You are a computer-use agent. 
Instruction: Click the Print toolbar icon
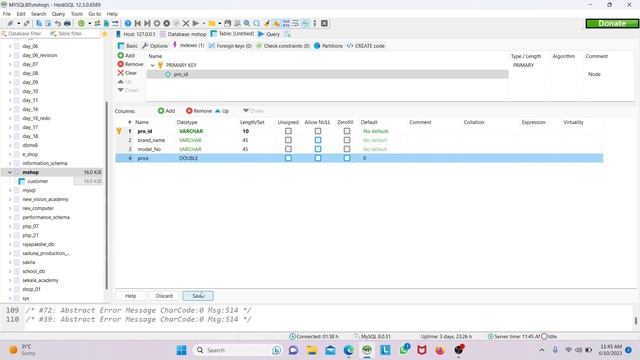coord(67,23)
